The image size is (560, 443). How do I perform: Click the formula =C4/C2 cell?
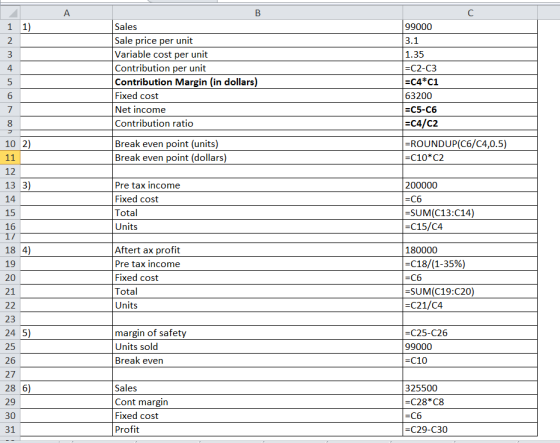click(x=470, y=123)
